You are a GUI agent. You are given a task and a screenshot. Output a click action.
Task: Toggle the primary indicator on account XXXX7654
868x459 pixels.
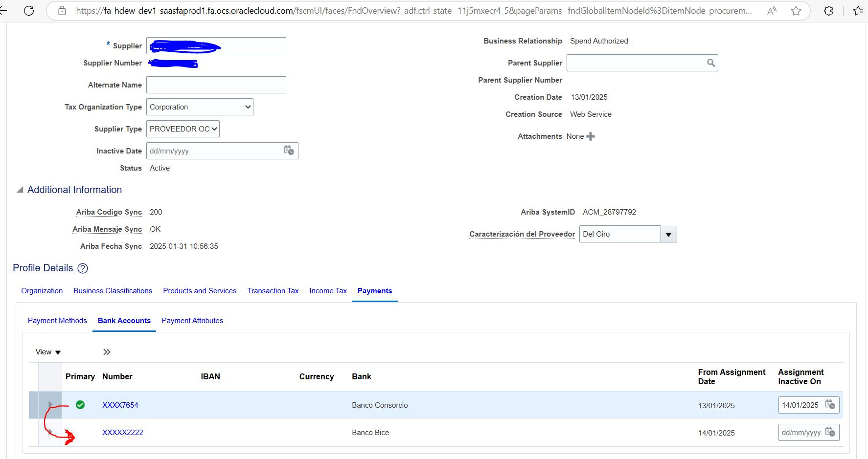coord(80,405)
